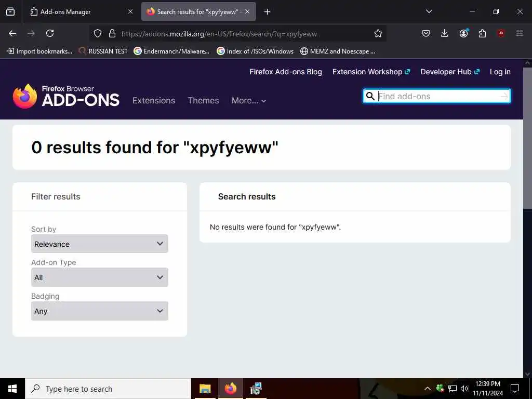Open the RUSSIAN TEST bookmark
Viewport: 532px width, 399px height.
point(103,51)
